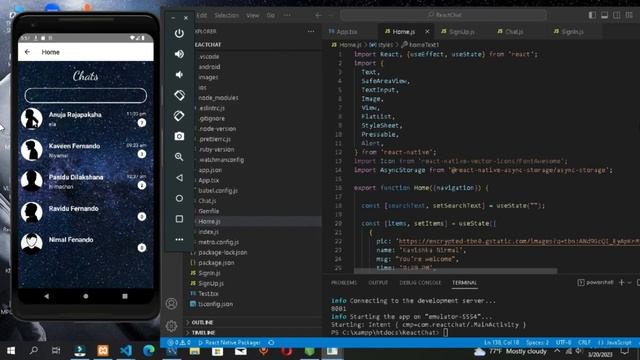Screen dimensions: 640x360
Task: Open Microsoft Edge taskbar icon
Action: coord(149,351)
